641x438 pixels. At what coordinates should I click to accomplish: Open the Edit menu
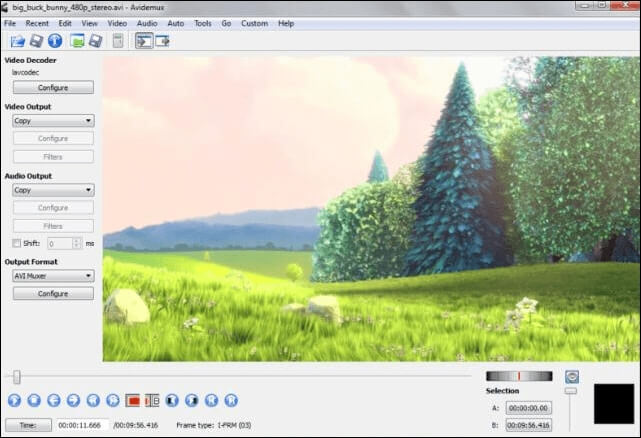pos(65,23)
